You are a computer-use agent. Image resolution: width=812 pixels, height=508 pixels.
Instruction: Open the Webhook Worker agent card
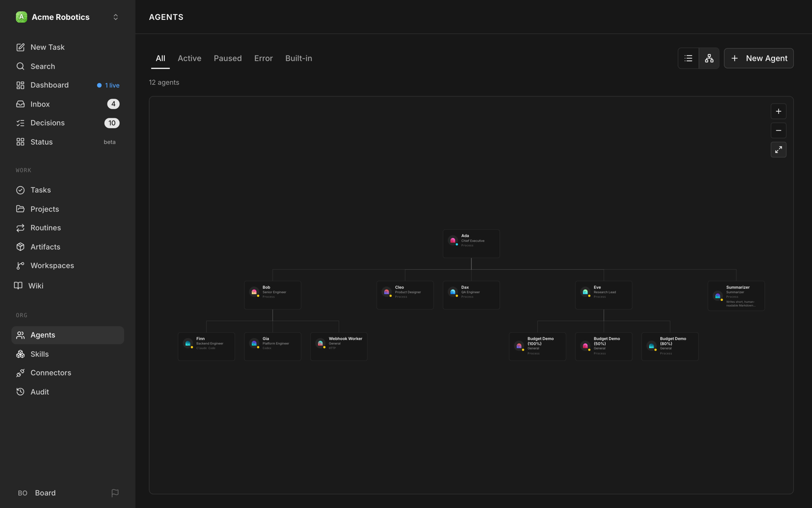(339, 346)
